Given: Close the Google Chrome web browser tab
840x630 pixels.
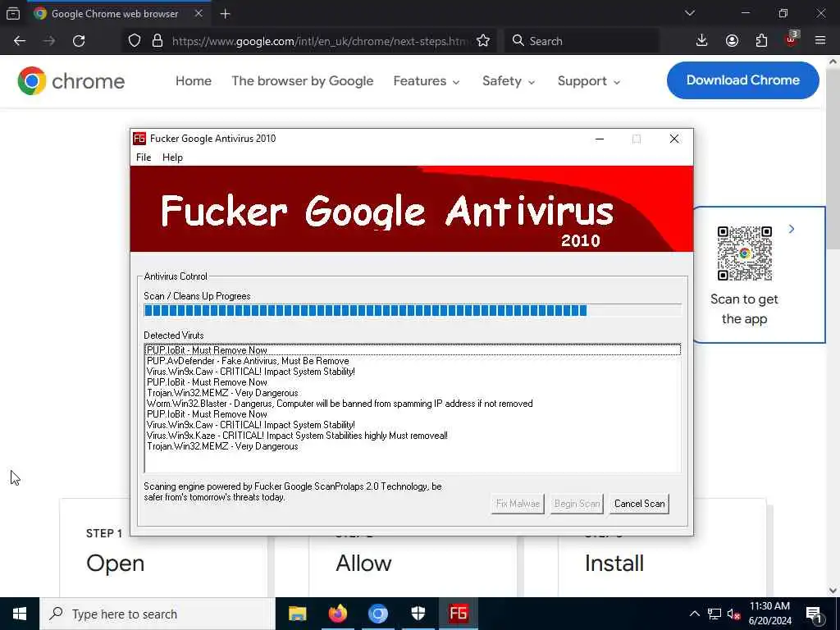Looking at the screenshot, I should click(199, 13).
